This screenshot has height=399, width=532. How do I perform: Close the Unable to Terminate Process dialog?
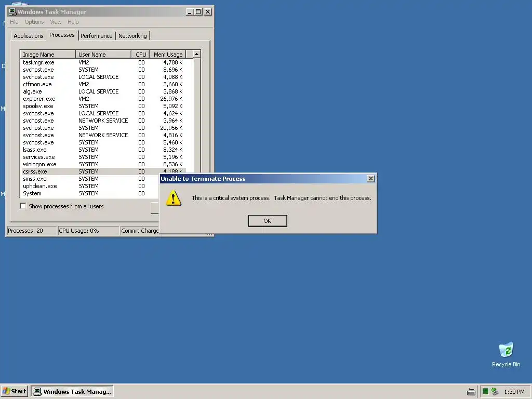(371, 179)
